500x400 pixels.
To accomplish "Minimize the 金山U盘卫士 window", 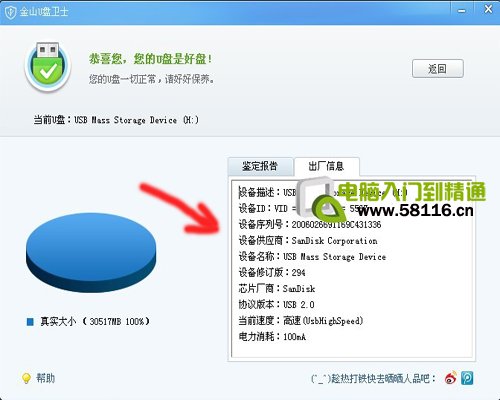I will click(x=462, y=11).
